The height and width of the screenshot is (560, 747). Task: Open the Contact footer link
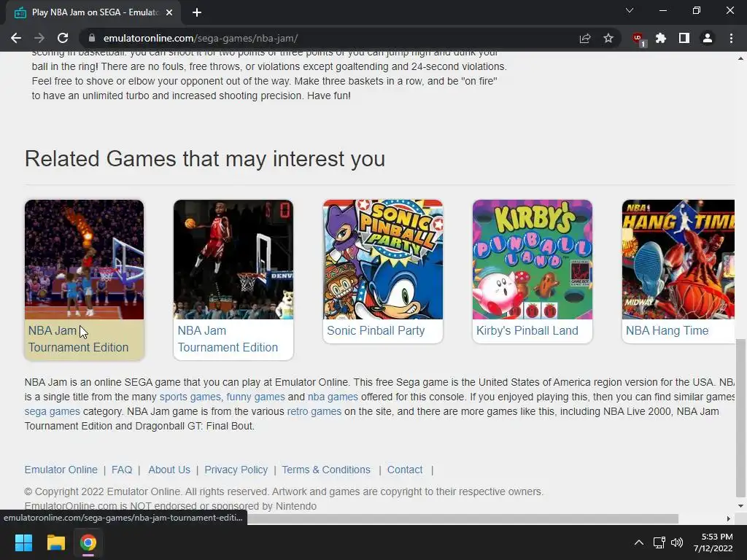[x=405, y=470]
